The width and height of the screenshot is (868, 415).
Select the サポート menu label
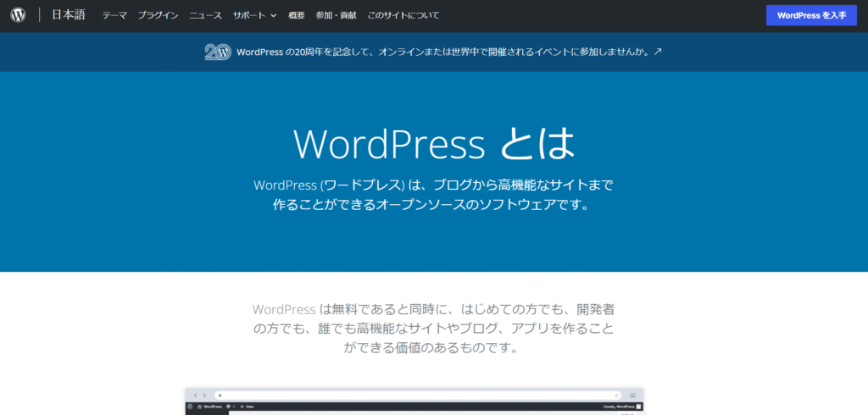pos(249,15)
